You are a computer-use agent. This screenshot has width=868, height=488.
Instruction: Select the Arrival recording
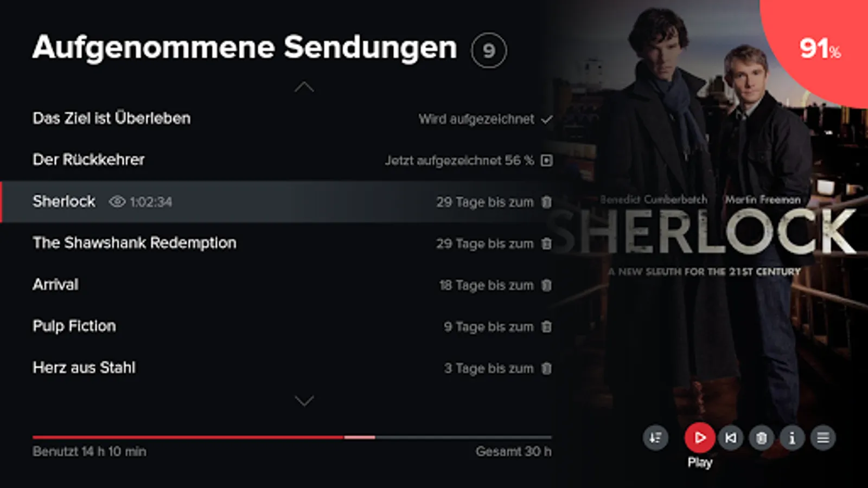[277, 285]
